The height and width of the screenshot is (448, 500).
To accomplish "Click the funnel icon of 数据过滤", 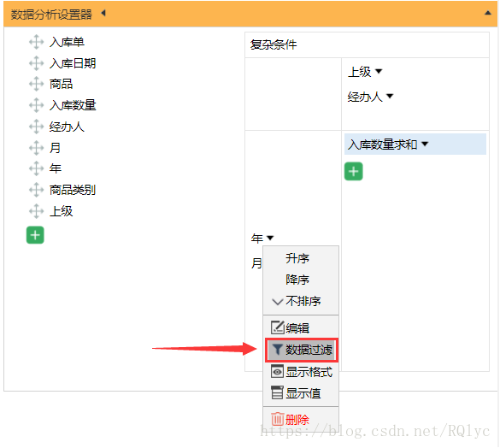I will (x=278, y=350).
